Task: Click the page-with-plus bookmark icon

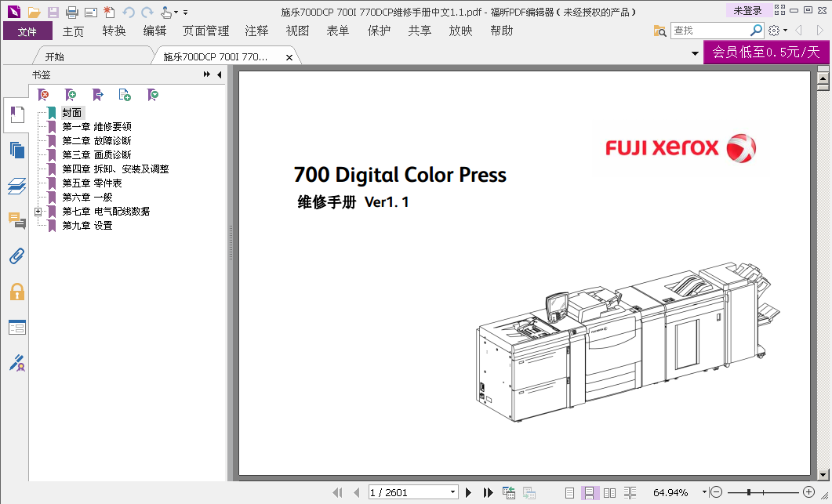Action: [125, 95]
